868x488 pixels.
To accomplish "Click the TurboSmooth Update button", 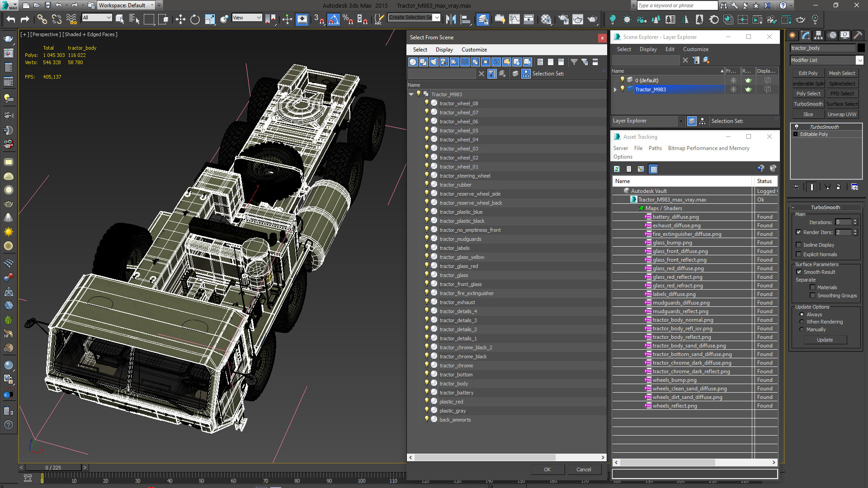I will pyautogui.click(x=825, y=340).
